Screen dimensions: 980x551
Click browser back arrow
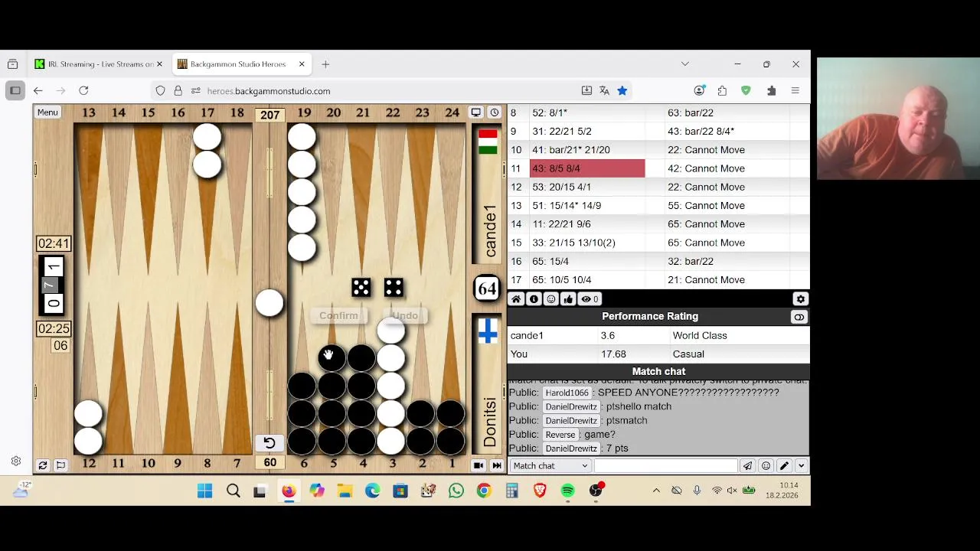38,91
